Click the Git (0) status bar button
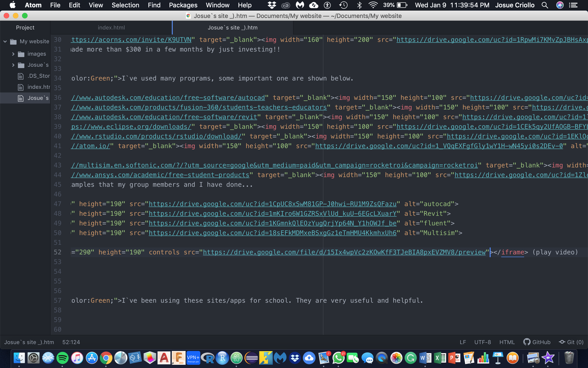Screen dimensions: 588x368 571,342
